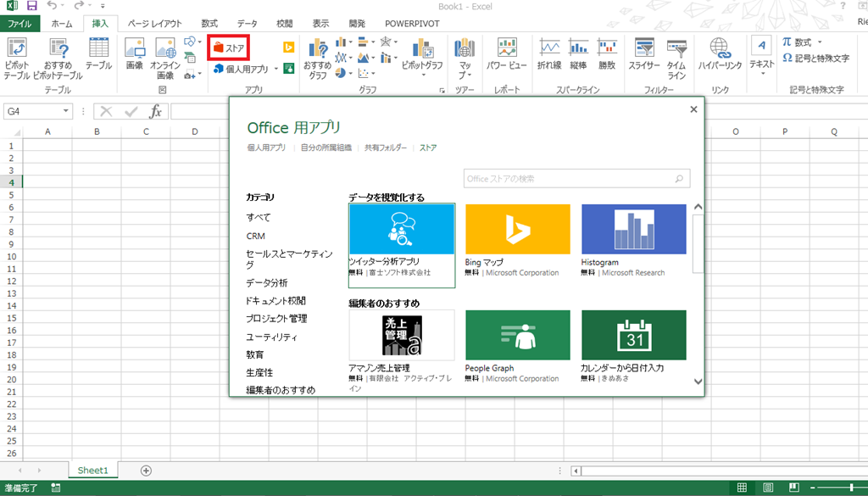Click the save icon in quick access toolbar
Viewport: 868px width, 496px height.
coord(31,7)
